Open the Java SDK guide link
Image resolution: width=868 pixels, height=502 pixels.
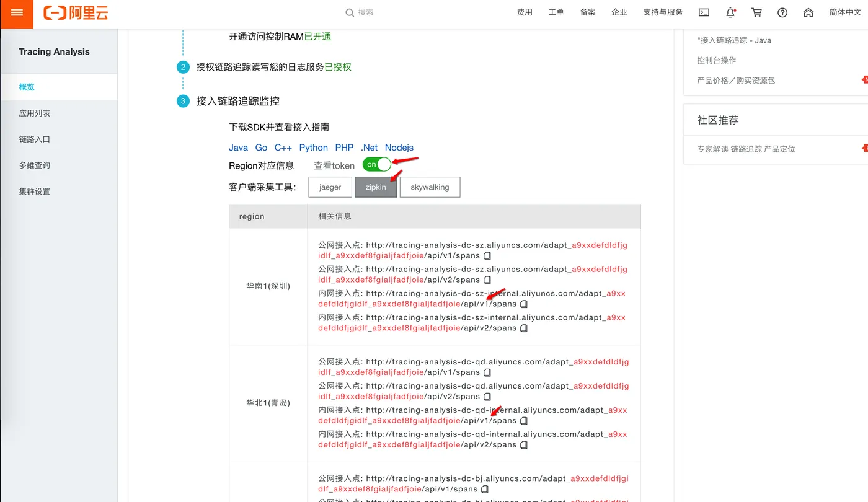238,148
